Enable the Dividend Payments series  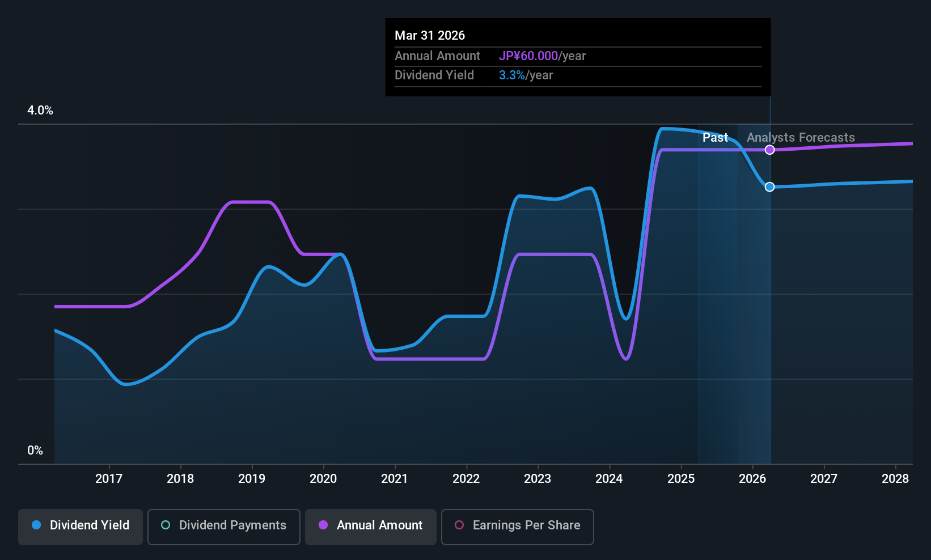(x=223, y=527)
